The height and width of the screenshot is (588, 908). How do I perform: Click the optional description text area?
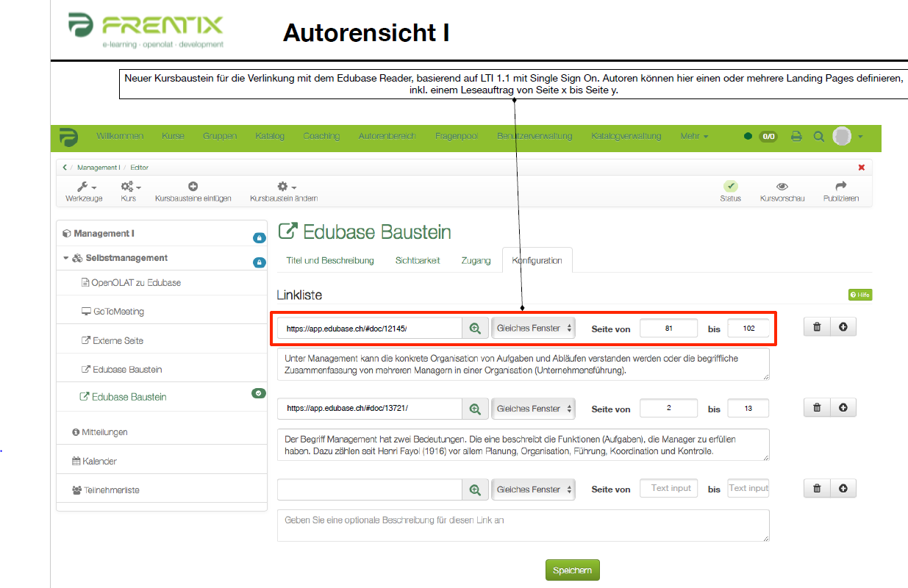tap(523, 526)
